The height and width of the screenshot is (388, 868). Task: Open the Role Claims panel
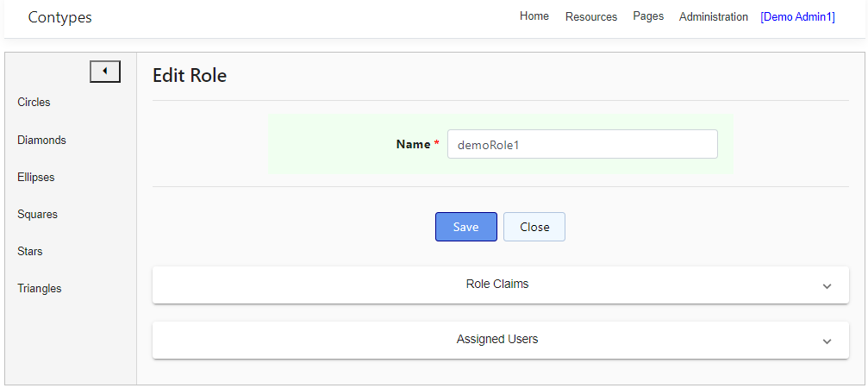click(x=501, y=285)
